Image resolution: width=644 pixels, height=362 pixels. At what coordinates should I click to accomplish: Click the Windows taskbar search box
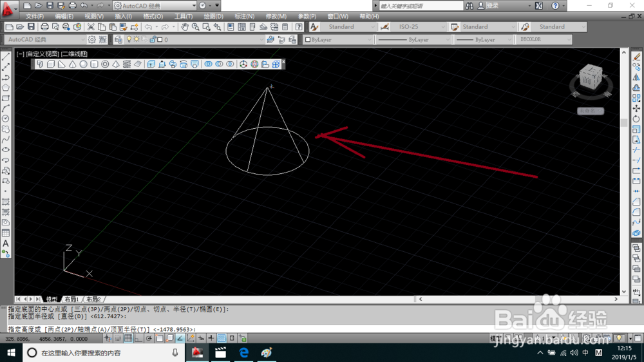[x=104, y=352]
